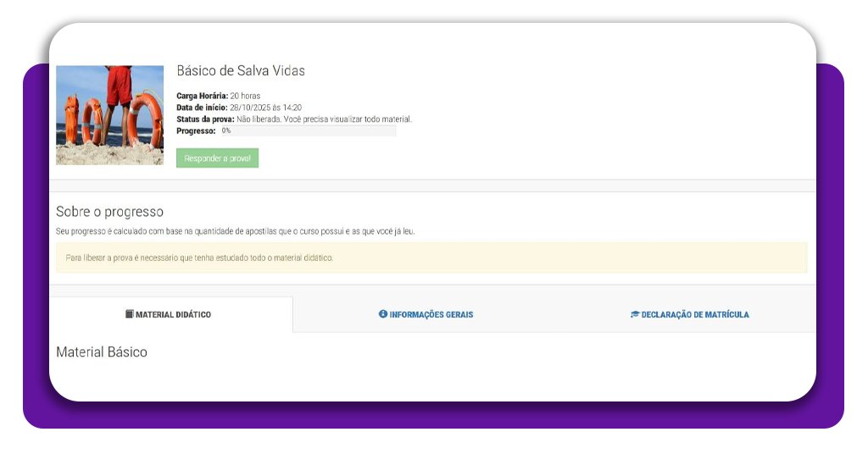
Task: Click the 'Seu progresso é calculado' description text
Action: tap(236, 231)
